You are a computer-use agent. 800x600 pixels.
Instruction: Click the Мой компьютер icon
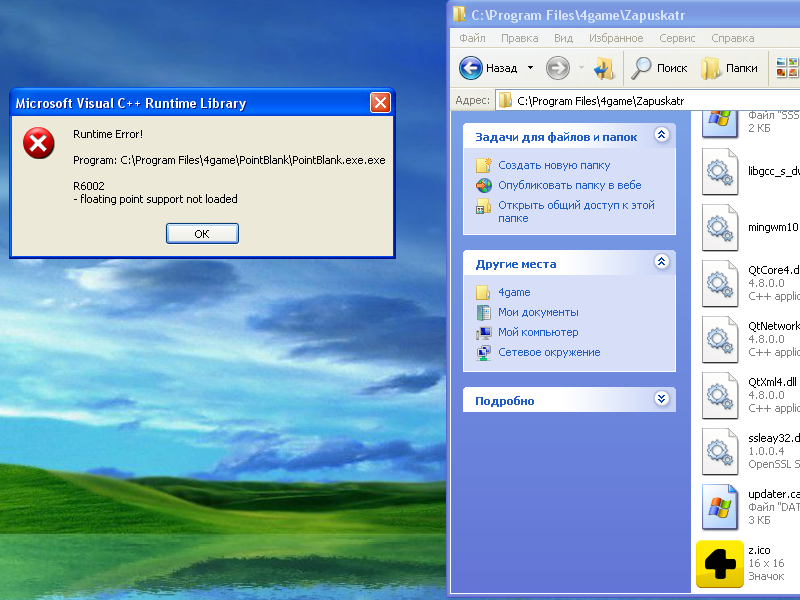tap(483, 333)
